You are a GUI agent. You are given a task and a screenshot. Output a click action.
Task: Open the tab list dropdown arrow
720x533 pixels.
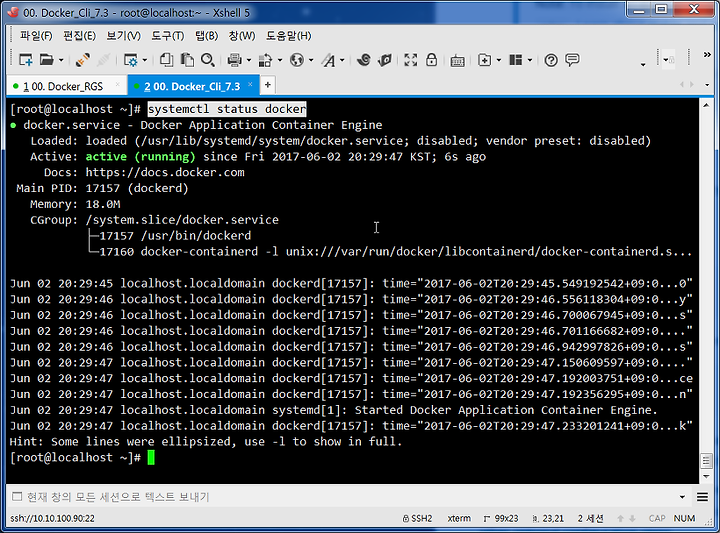click(707, 85)
